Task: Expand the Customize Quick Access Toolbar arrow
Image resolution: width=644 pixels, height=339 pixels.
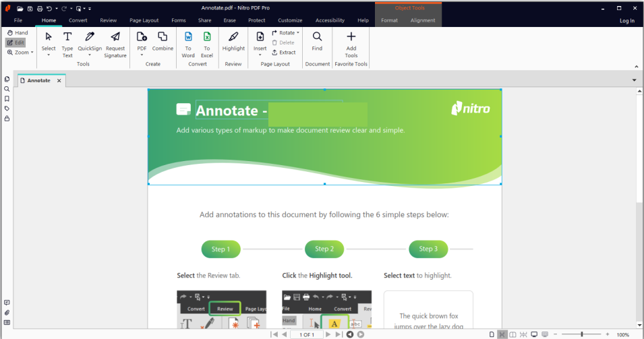Action: coord(90,8)
